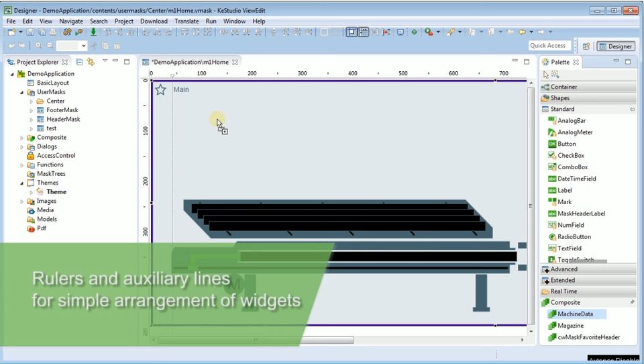Click the New file toolbar icon
This screenshot has width=644, height=364.
coord(11,32)
